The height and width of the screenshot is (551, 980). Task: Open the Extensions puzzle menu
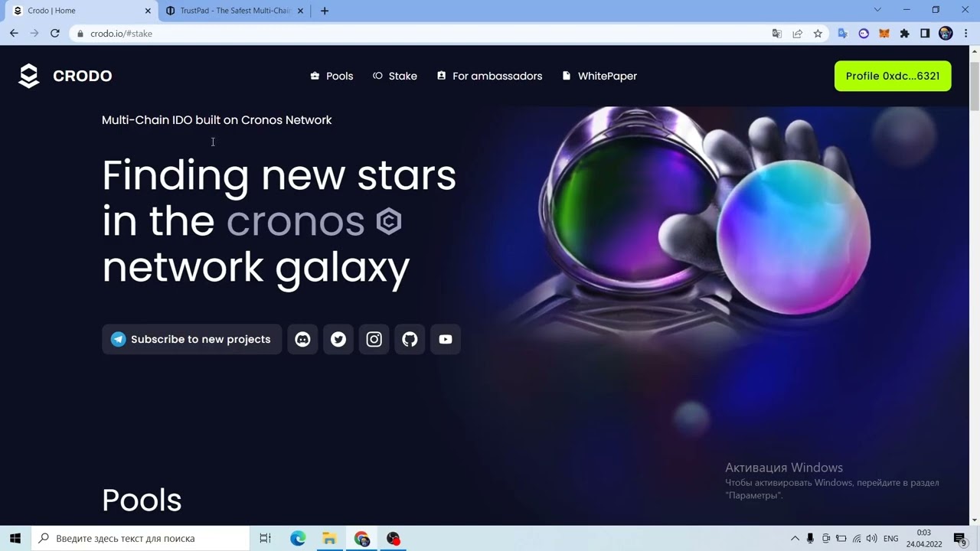(904, 34)
